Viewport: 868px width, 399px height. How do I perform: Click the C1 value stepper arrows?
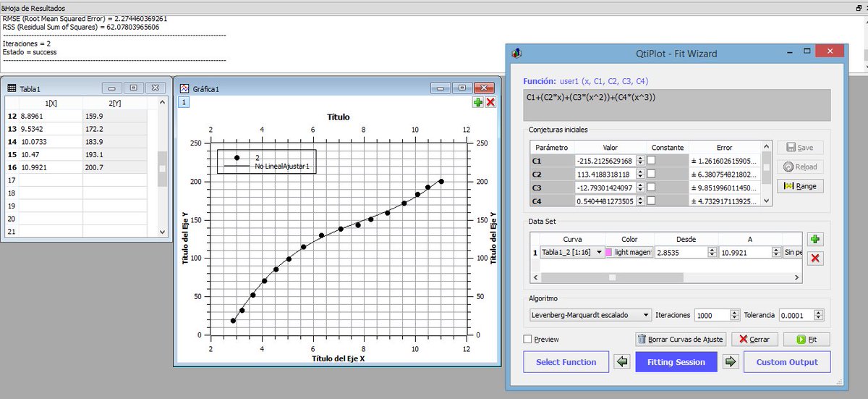pyautogui.click(x=639, y=161)
